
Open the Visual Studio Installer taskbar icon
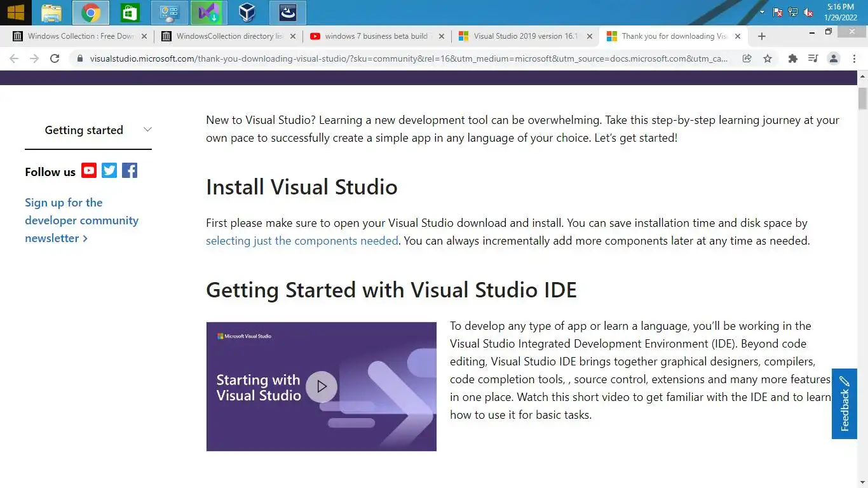(209, 13)
